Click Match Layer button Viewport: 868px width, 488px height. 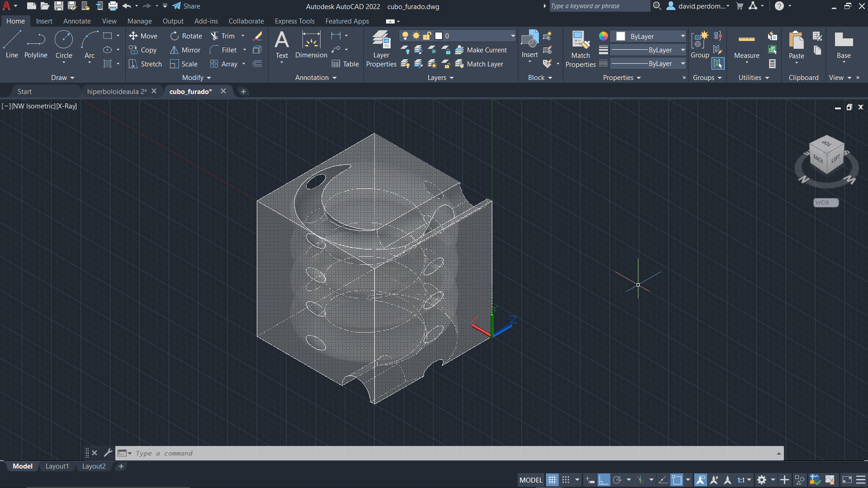click(479, 64)
